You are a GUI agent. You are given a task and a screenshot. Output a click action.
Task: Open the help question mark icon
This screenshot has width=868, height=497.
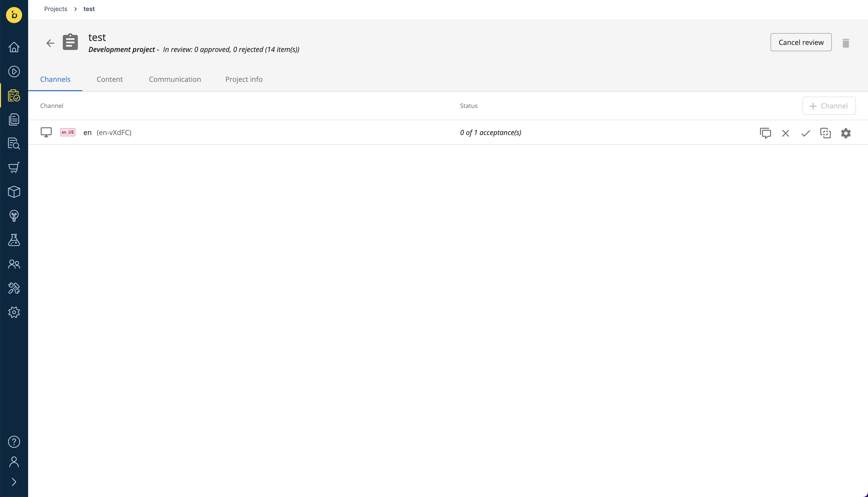click(14, 442)
